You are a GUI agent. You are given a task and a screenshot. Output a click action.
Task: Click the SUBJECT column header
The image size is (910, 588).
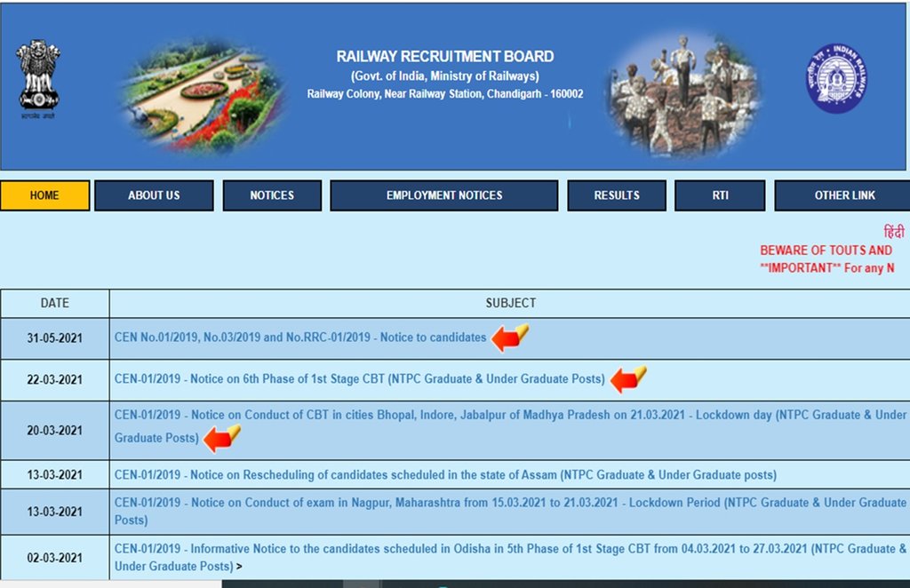coord(511,303)
